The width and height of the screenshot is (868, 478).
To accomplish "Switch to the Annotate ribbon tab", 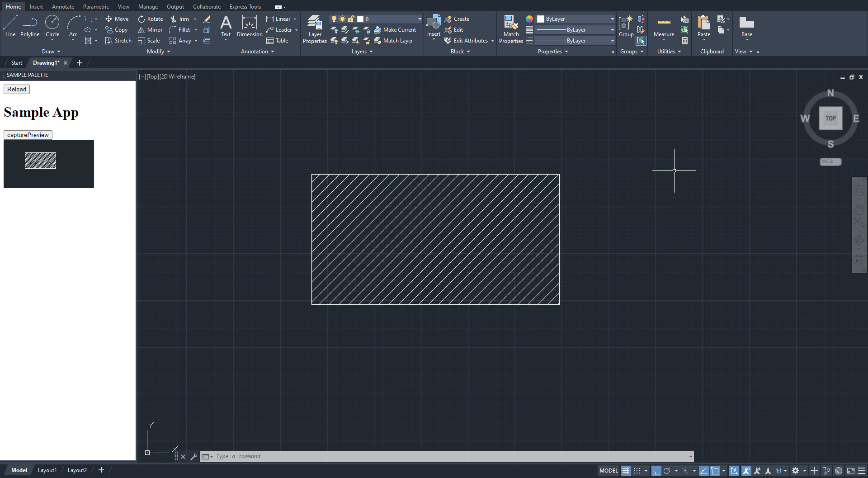I will pyautogui.click(x=63, y=7).
